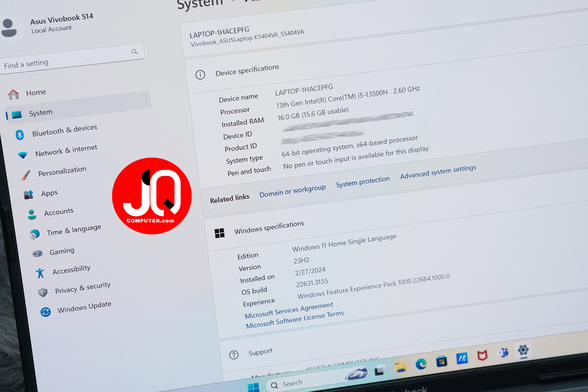
Task: Open the Apps icon in sidebar
Action: pyautogui.click(x=29, y=195)
